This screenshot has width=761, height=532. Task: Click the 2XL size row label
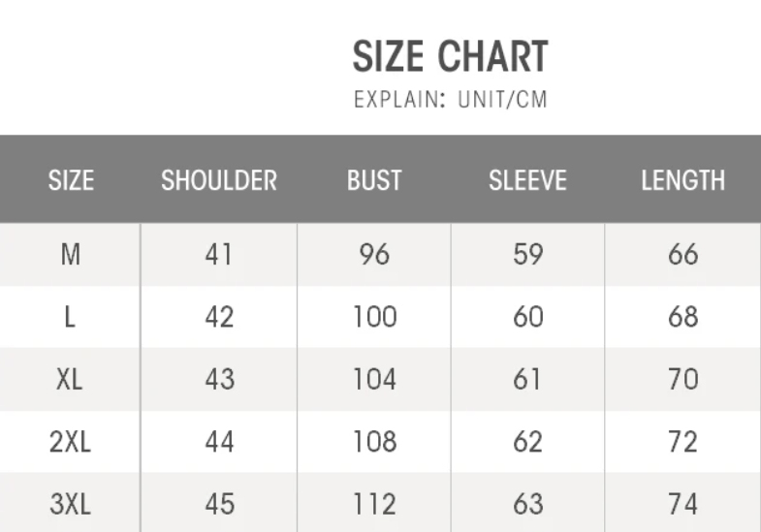[x=71, y=442]
